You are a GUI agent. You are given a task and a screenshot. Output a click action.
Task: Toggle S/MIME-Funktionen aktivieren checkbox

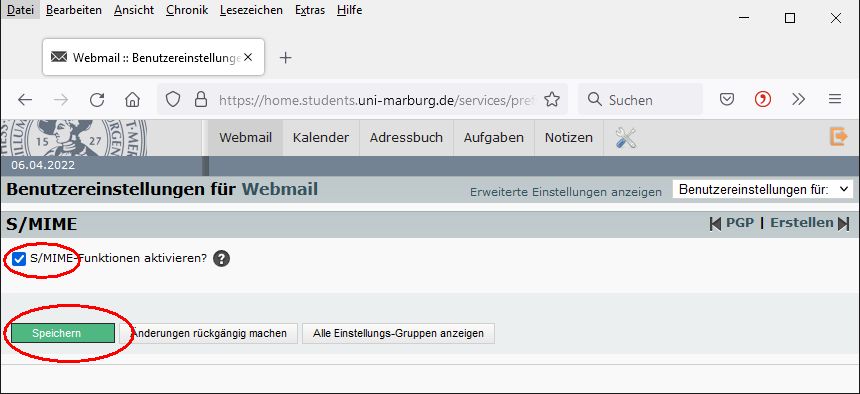click(x=19, y=258)
